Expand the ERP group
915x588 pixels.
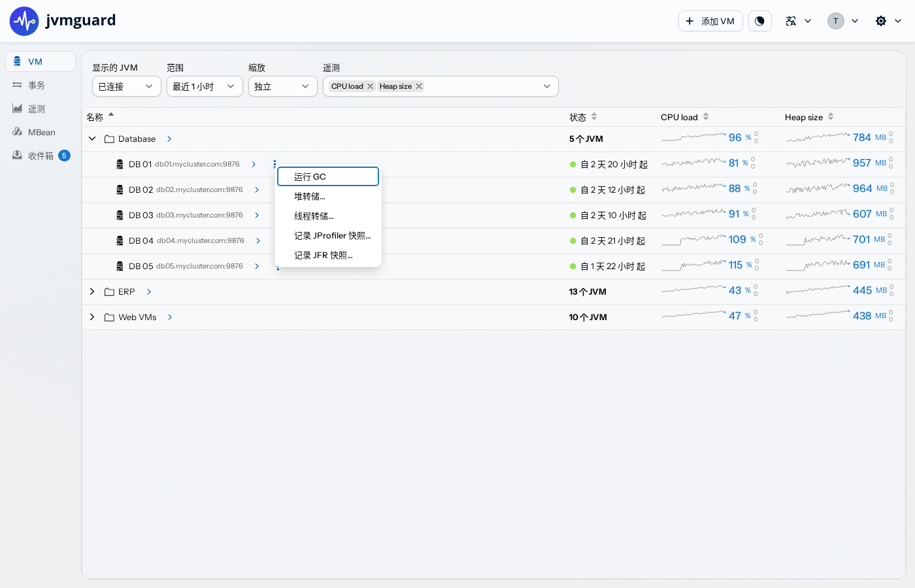tap(92, 291)
